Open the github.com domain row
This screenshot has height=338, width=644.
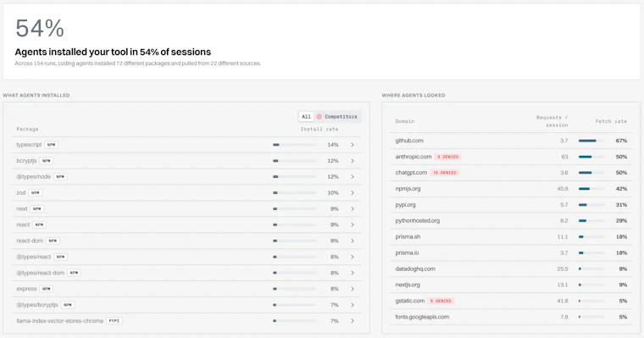[511, 141]
